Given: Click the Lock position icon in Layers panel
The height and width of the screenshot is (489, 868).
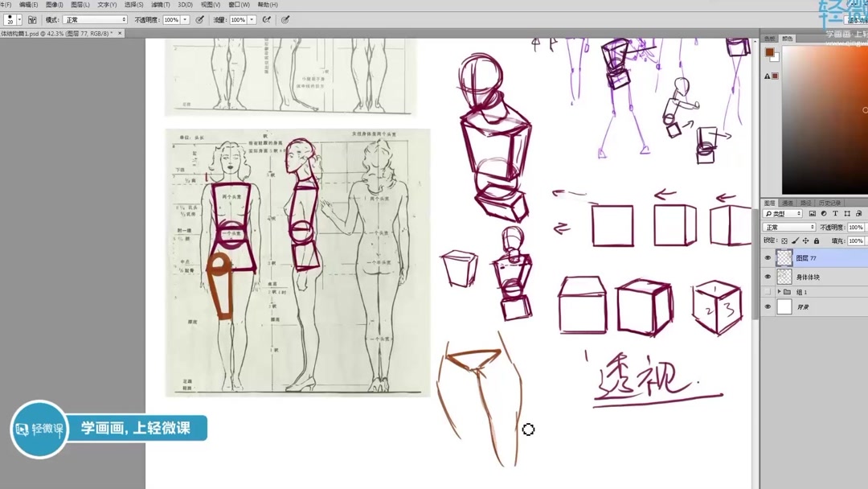Looking at the screenshot, I should pos(805,240).
